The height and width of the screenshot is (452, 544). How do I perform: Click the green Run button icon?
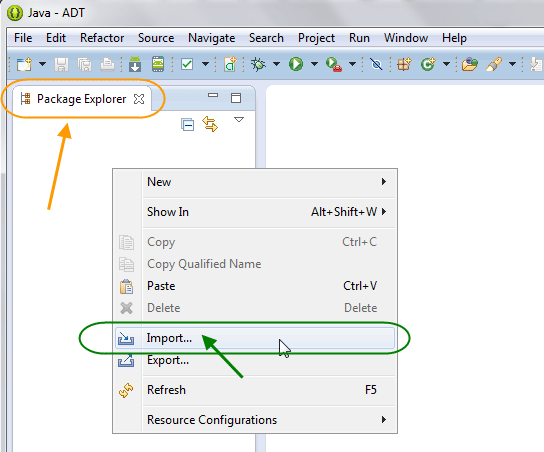coord(296,64)
